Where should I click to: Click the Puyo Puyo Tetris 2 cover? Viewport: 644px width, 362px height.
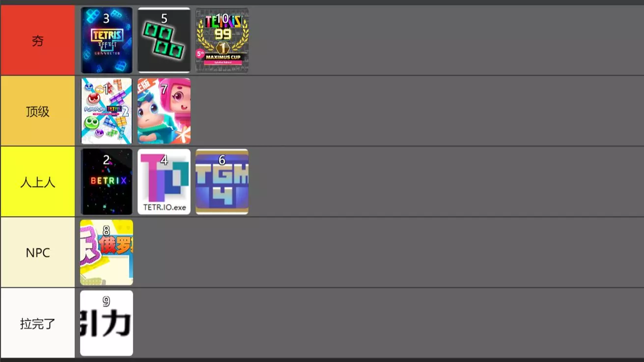107,111
